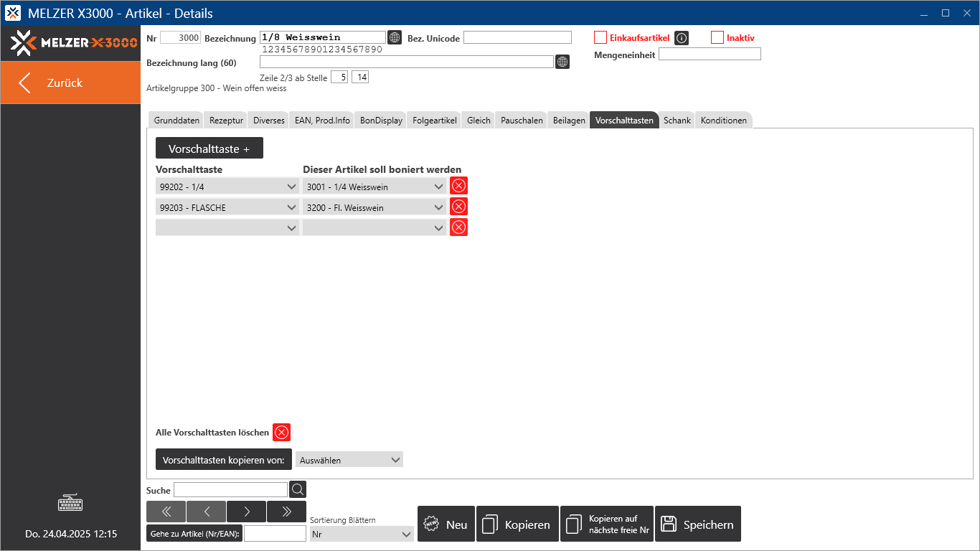Open the Sortierung Blättern dropdown
Viewport: 980px width, 551px height.
[362, 534]
